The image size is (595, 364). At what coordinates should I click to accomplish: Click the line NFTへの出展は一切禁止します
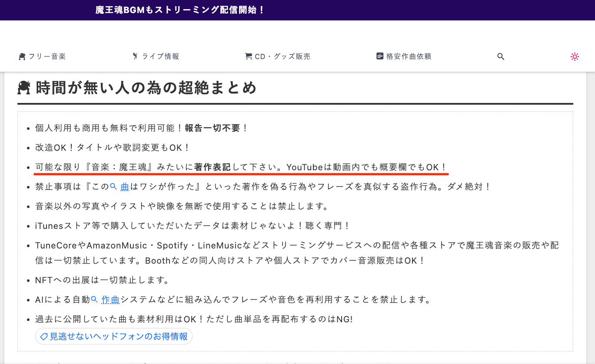point(102,280)
